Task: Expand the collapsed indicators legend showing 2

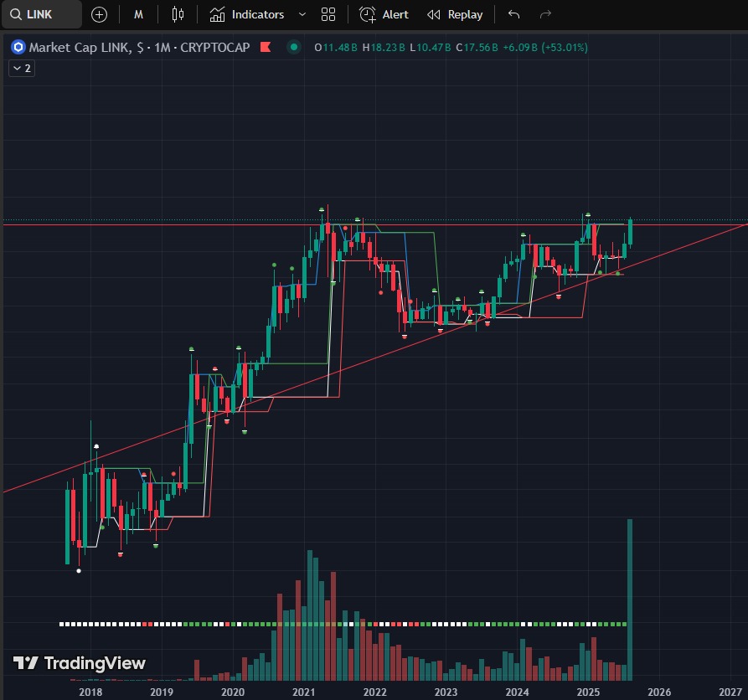Action: click(22, 68)
